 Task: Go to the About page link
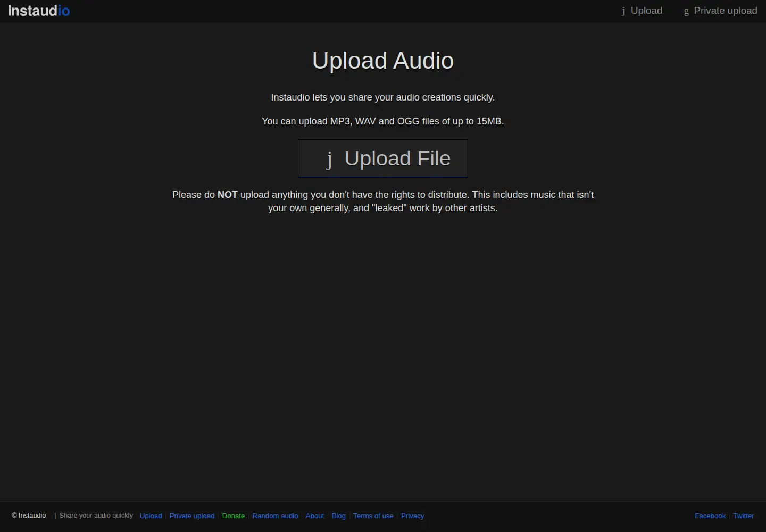click(315, 516)
